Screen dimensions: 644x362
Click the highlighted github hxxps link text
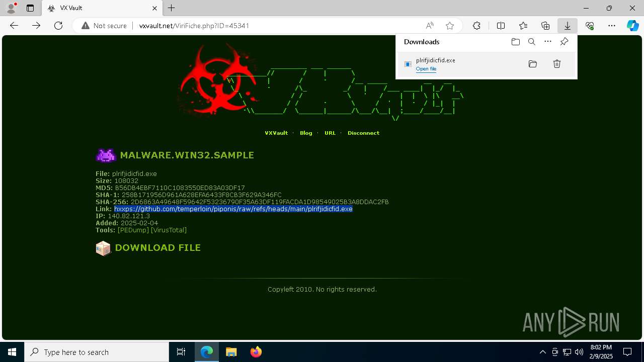(233, 209)
